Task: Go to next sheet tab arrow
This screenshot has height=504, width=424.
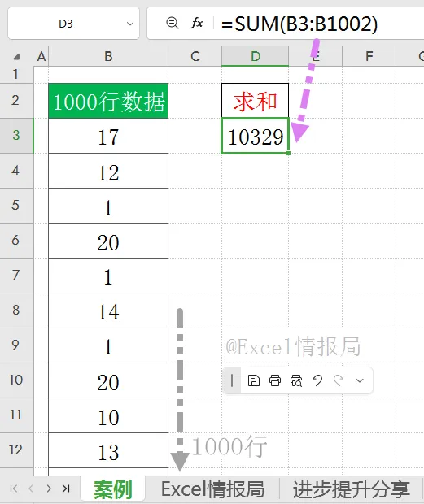Action: tap(49, 489)
